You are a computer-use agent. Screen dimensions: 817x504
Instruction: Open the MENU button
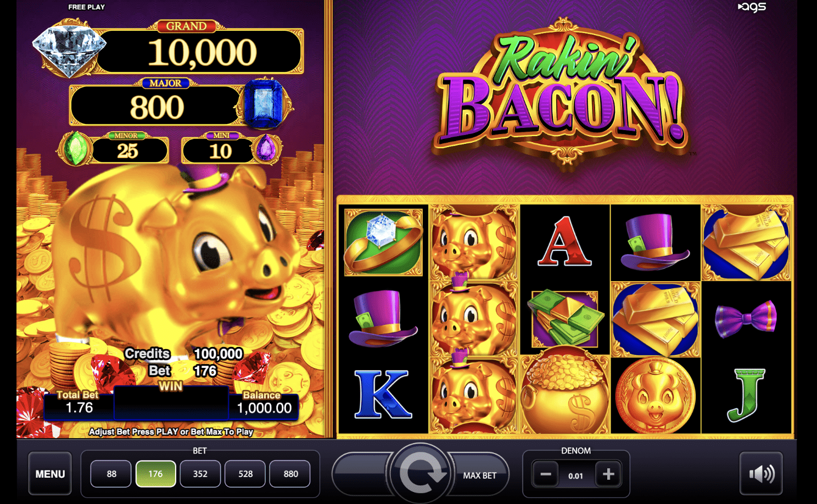[x=50, y=473]
